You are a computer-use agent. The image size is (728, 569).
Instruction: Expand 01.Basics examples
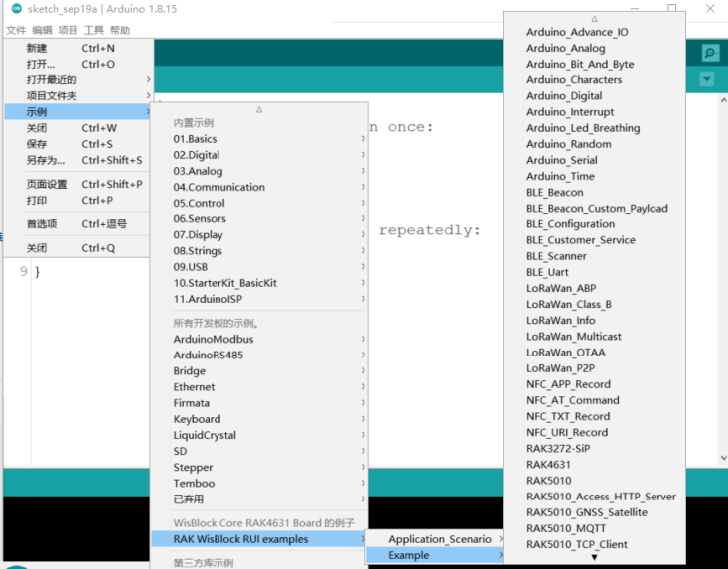tap(260, 139)
